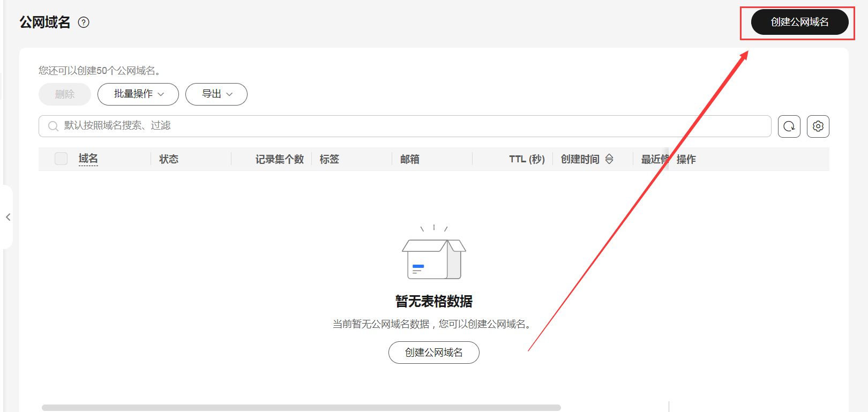Click the search magnifier icon
Screen dimensions: 868x412
click(x=53, y=126)
